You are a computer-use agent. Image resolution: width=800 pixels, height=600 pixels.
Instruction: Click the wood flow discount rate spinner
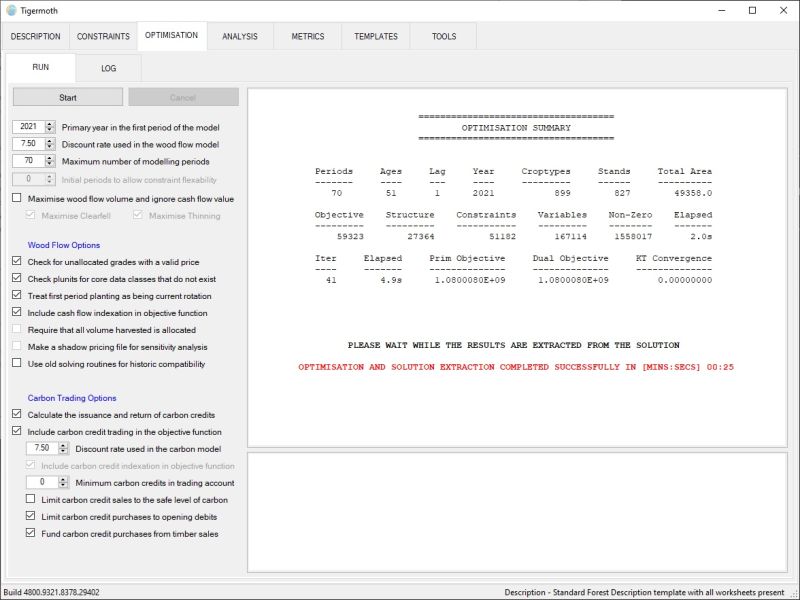pos(49,143)
